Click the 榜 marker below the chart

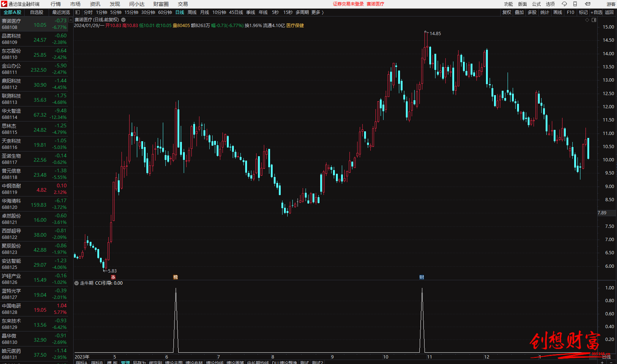point(175,277)
